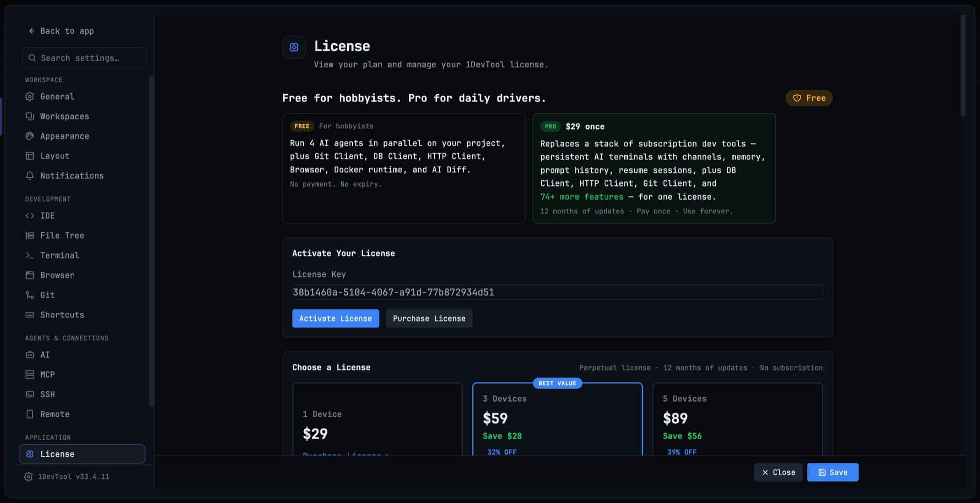Viewport: 980px width, 503px height.
Task: Select the 5 Devices $89 license card
Action: coord(737,419)
